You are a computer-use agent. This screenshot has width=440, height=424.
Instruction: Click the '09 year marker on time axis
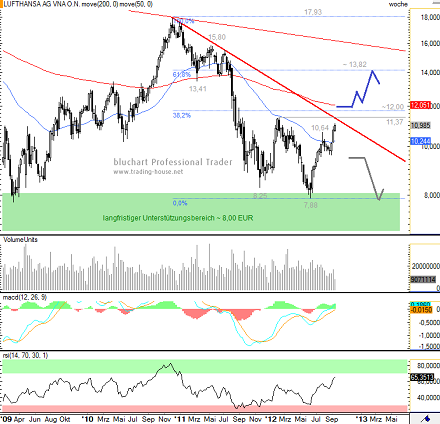click(x=6, y=419)
